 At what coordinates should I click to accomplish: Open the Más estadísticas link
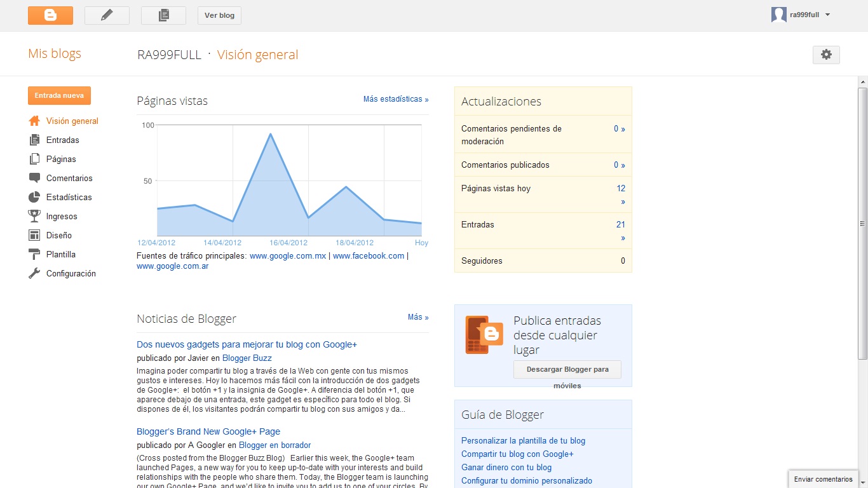click(x=396, y=99)
